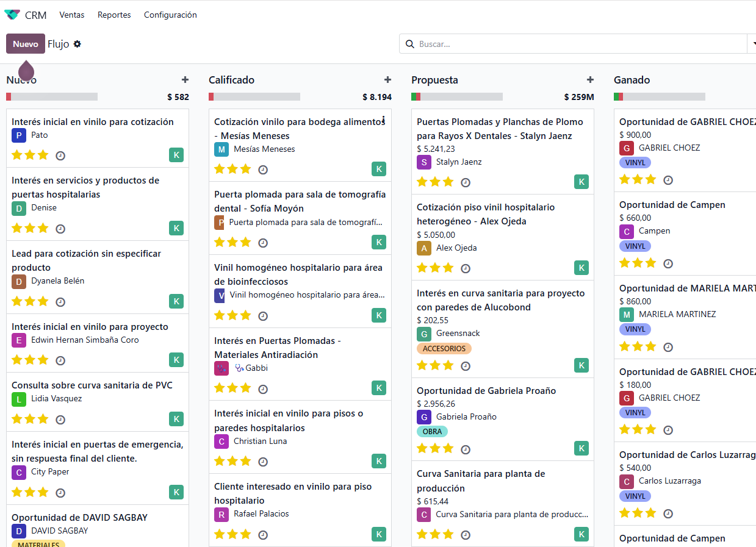
Task: Add a quick lead in Nuevo column
Action: tap(185, 80)
